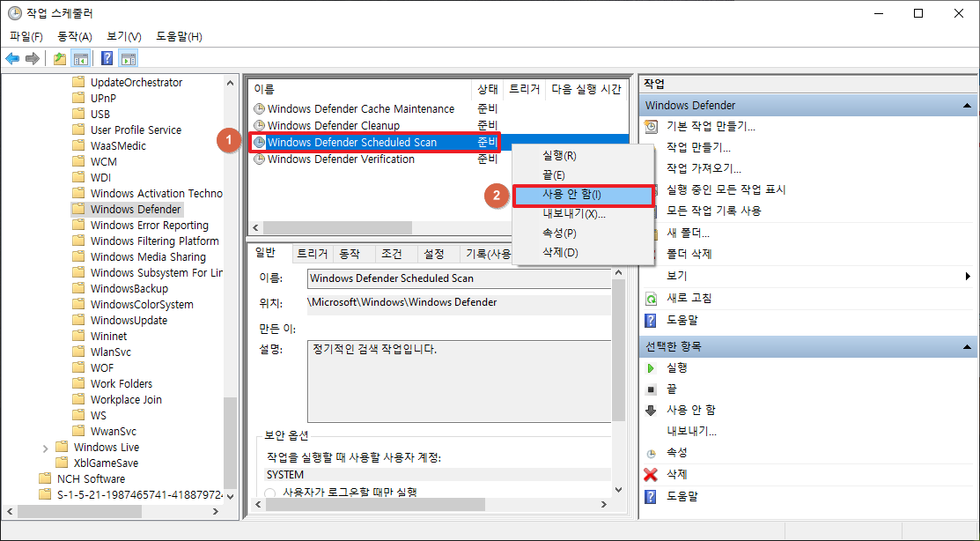The height and width of the screenshot is (541, 980).
Task: Open Help using the question mark toolbar icon
Action: (x=107, y=58)
